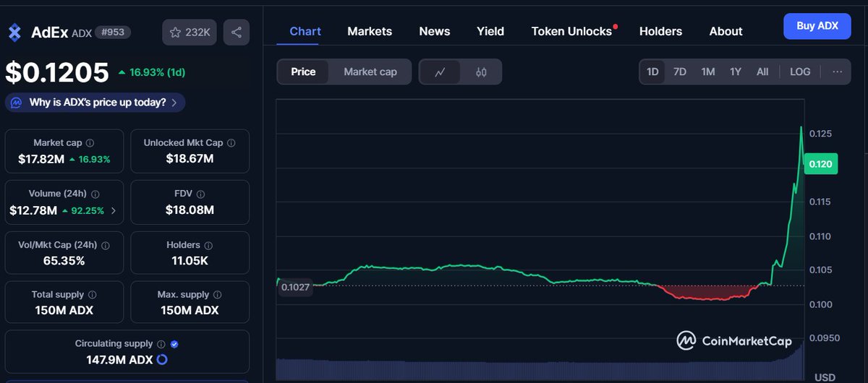The image size is (868, 383).
Task: Click the AI icon beside price question
Action: [x=16, y=103]
